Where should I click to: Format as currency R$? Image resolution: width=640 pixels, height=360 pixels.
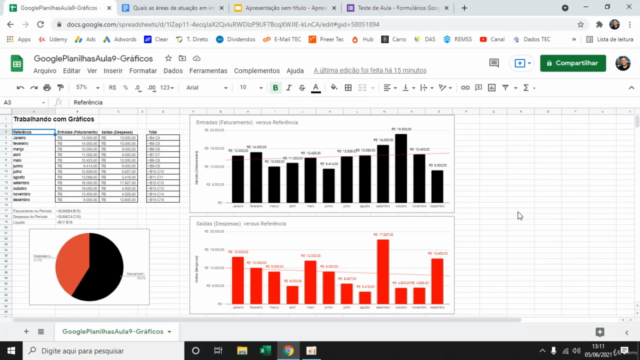(112, 88)
